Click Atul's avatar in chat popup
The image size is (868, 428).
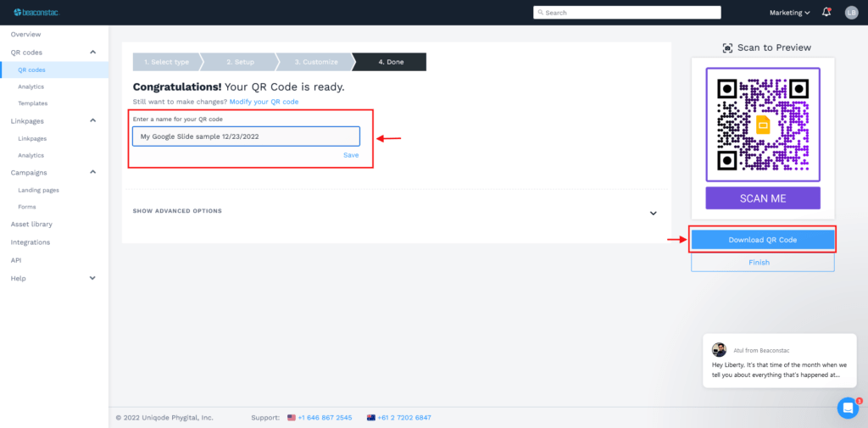click(719, 350)
